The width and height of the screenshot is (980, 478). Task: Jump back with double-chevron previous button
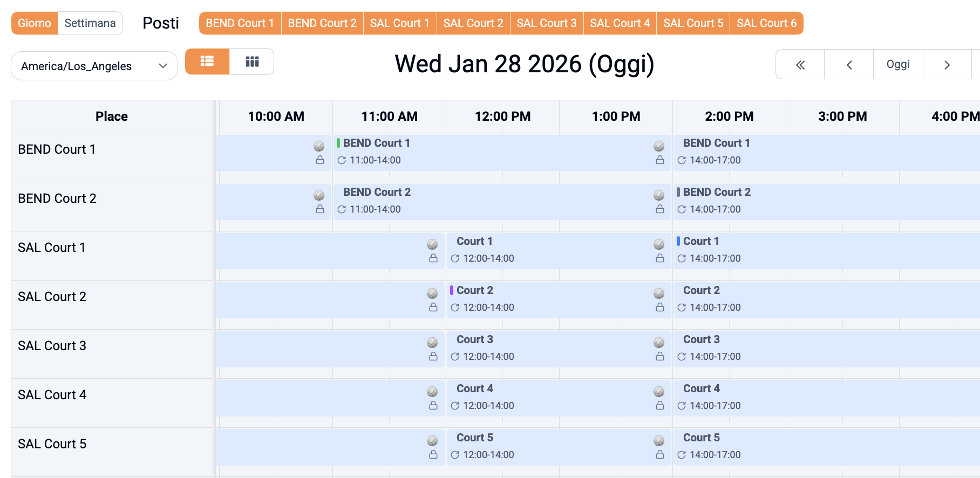[800, 65]
